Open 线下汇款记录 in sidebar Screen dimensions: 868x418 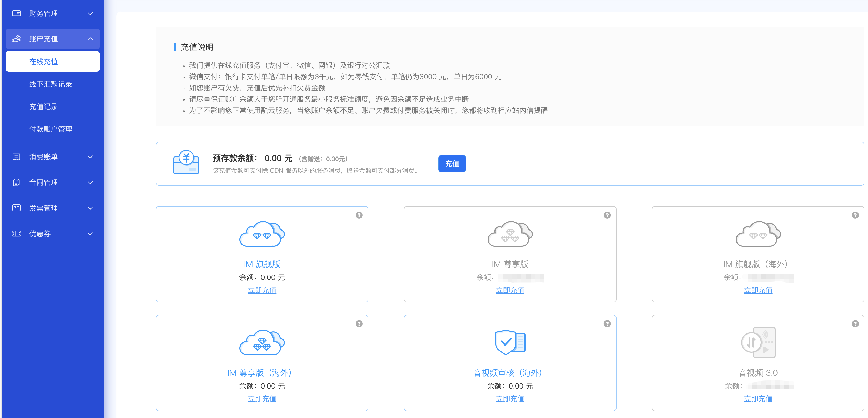click(x=51, y=84)
